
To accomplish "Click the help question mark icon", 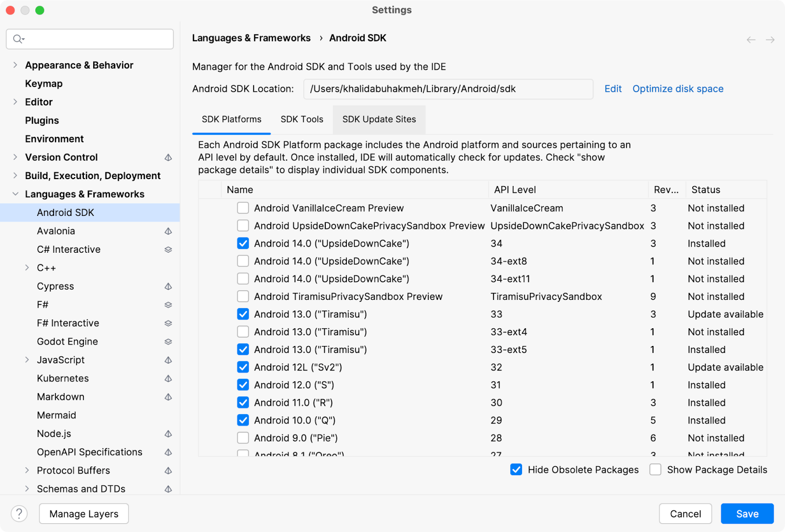I will [x=19, y=514].
